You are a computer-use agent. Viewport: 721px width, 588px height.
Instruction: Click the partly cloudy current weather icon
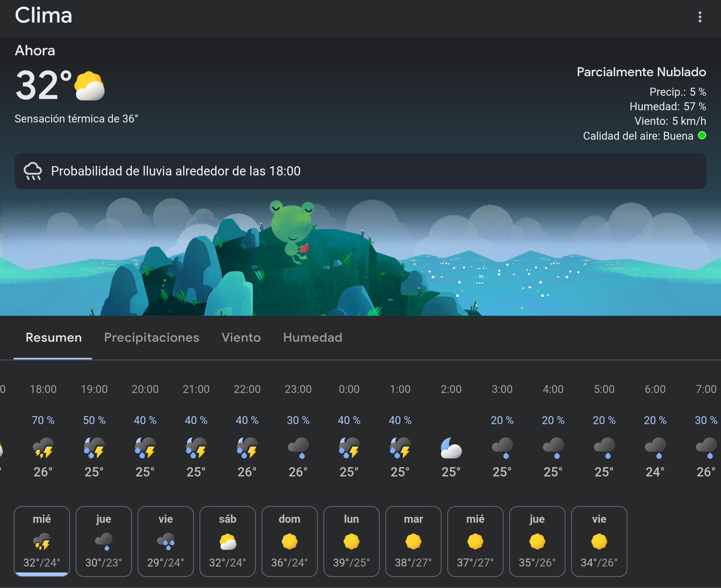coord(89,86)
